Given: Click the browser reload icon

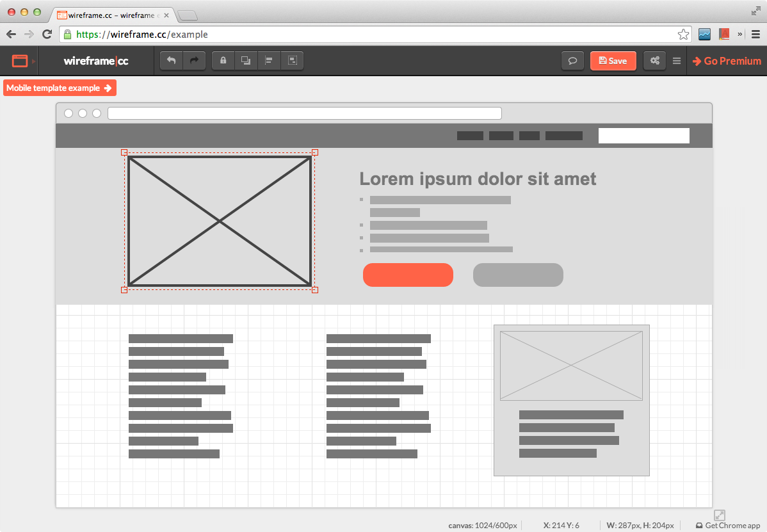Looking at the screenshot, I should (x=47, y=34).
